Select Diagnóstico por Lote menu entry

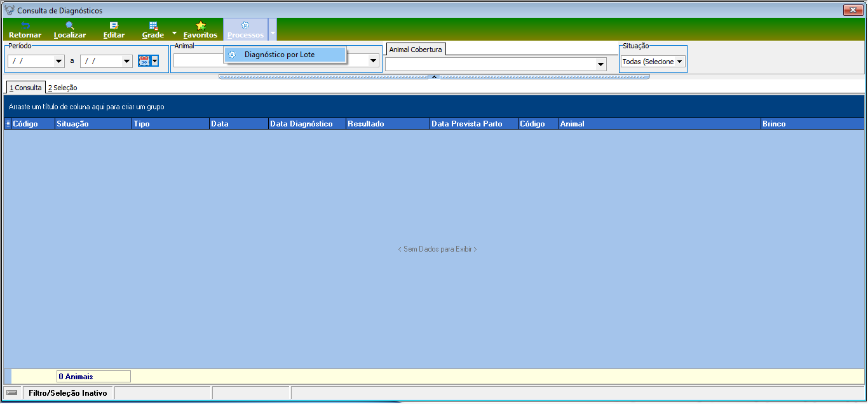pos(285,55)
